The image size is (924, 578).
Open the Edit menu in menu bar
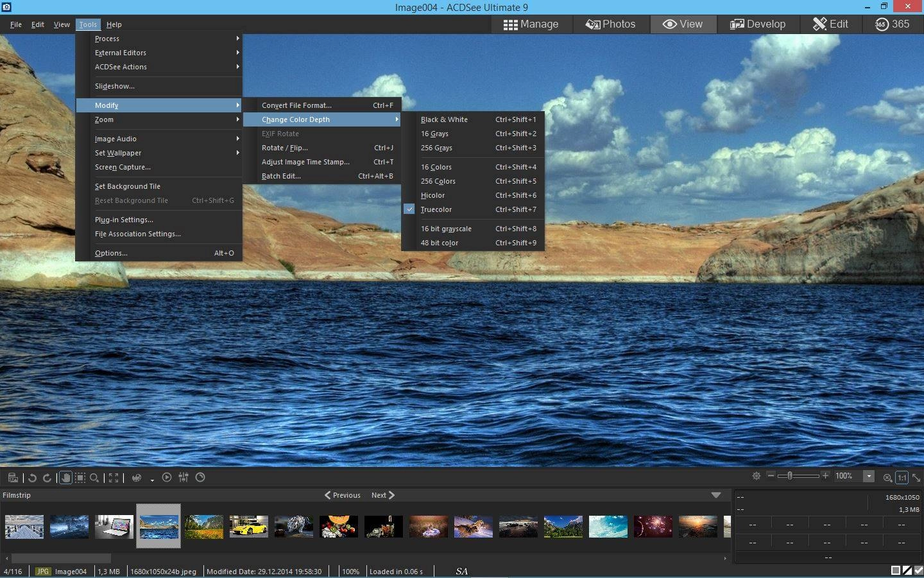coord(38,24)
